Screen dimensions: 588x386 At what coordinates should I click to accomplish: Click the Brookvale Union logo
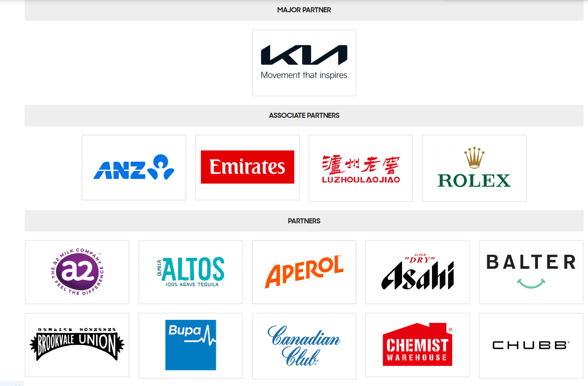pyautogui.click(x=77, y=345)
